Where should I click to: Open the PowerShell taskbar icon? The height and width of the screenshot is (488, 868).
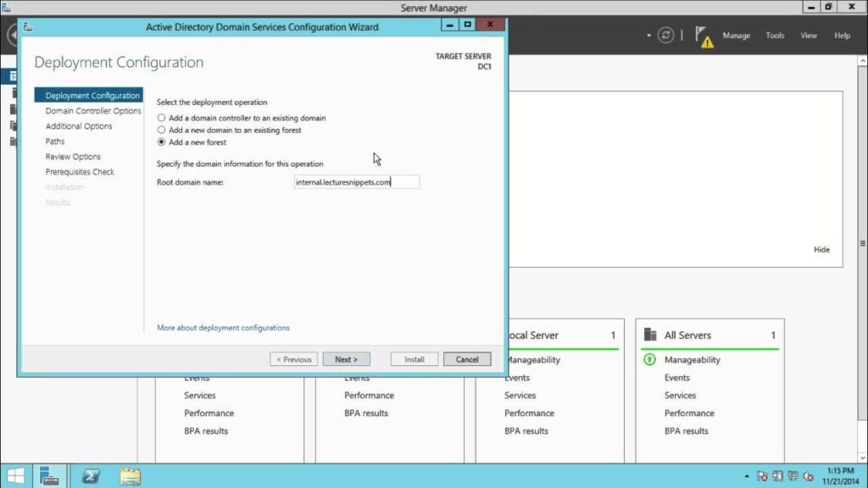[x=90, y=475]
